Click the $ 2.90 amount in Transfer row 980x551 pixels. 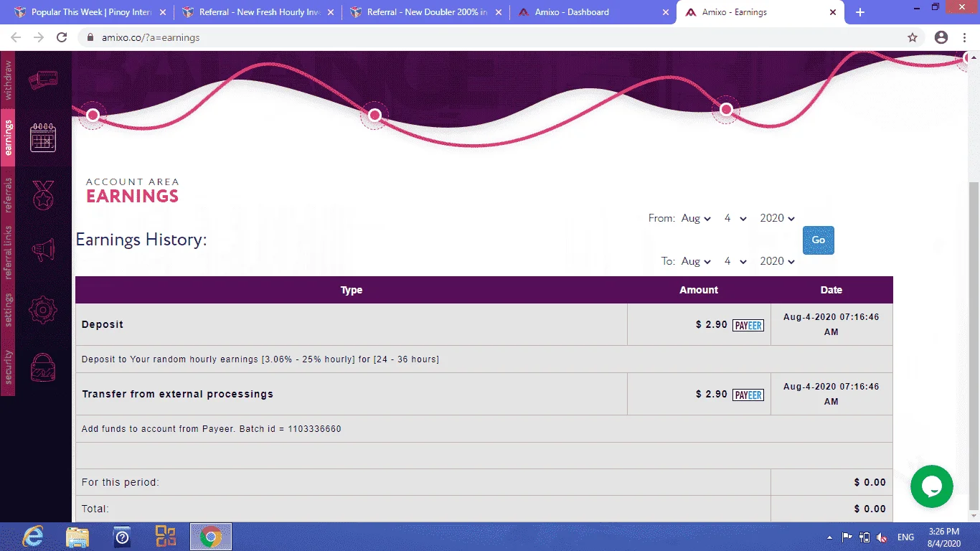[711, 394]
